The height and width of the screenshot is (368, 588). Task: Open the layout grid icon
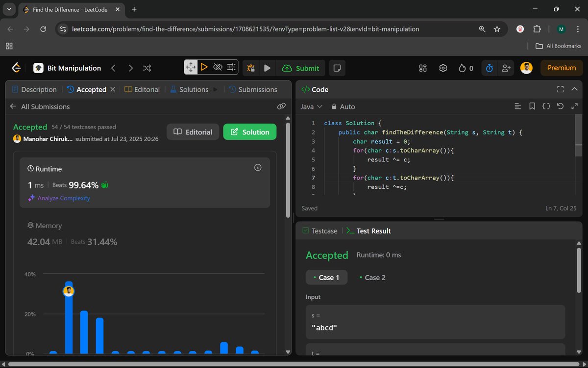(423, 68)
